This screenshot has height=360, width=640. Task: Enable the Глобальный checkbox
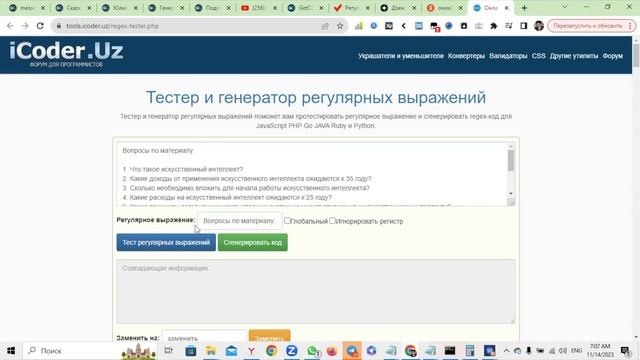(287, 221)
